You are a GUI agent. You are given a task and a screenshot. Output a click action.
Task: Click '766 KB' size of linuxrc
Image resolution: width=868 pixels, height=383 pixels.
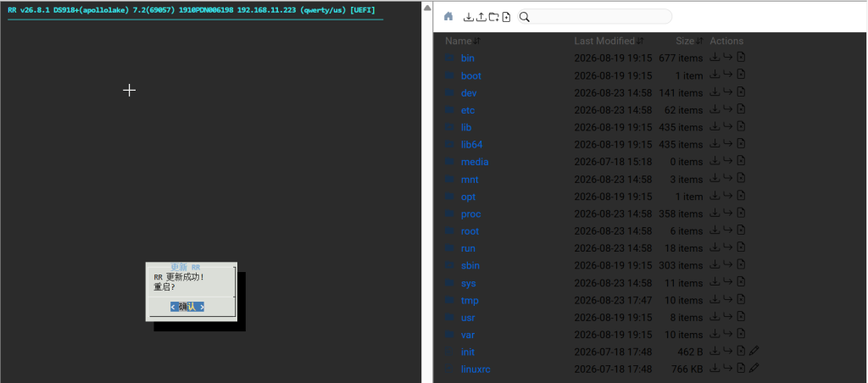[x=686, y=369]
